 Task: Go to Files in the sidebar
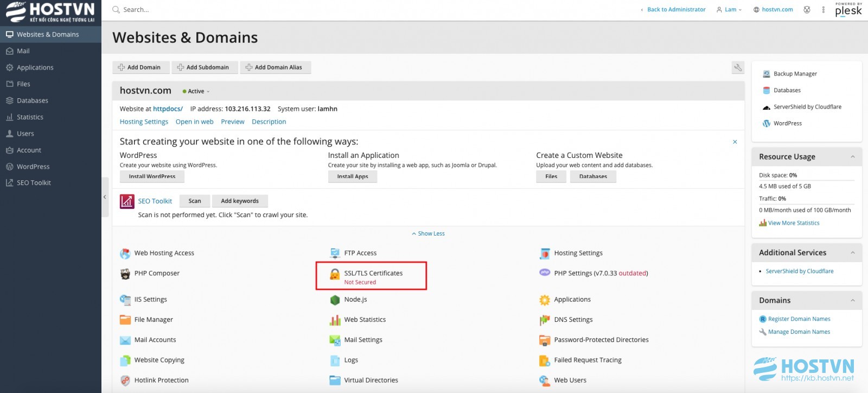click(50, 84)
